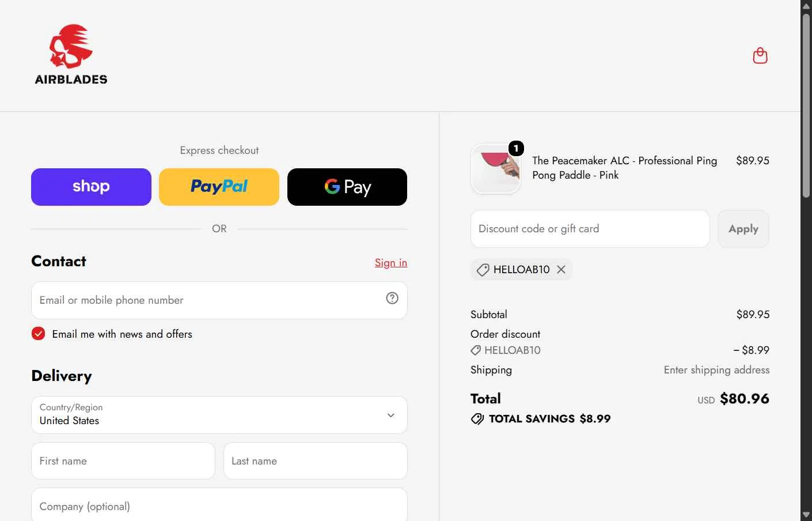Select the Google Pay express button
812x521 pixels.
click(347, 187)
